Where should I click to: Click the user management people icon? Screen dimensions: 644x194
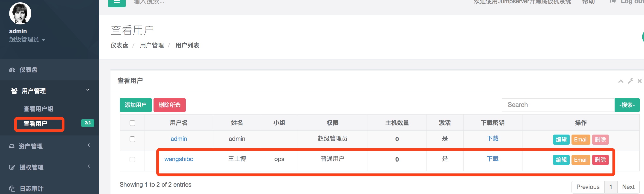[x=14, y=91]
